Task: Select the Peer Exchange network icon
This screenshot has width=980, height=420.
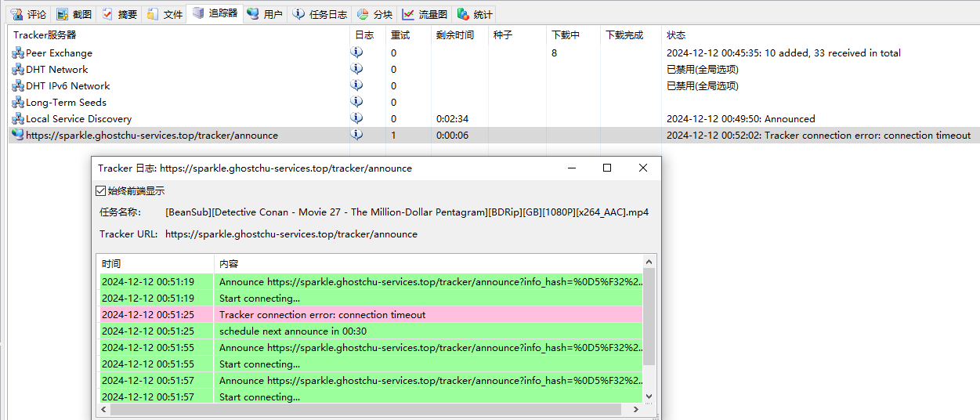Action: tap(18, 53)
